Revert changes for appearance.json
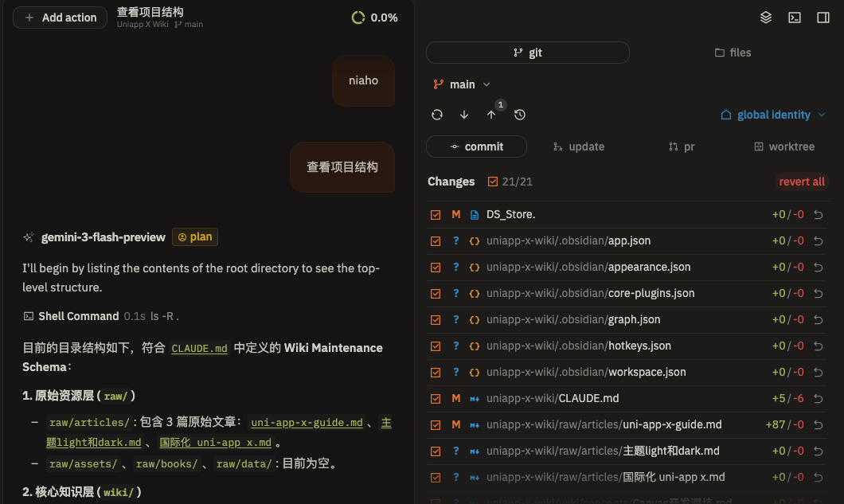The width and height of the screenshot is (844, 504). (819, 267)
